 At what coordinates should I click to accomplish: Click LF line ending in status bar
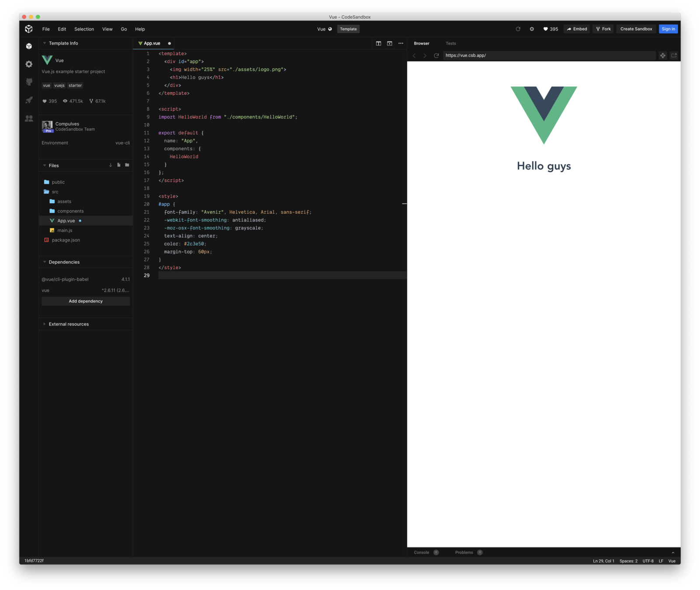pyautogui.click(x=661, y=561)
